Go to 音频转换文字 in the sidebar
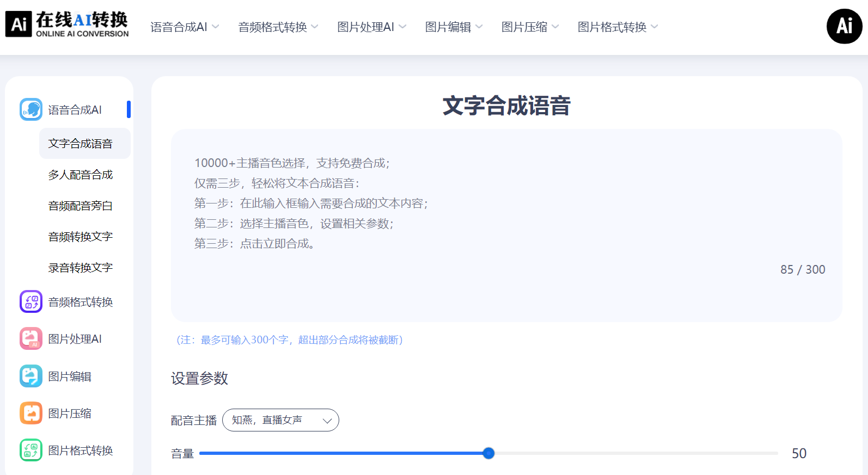The width and height of the screenshot is (868, 475). pyautogui.click(x=81, y=237)
